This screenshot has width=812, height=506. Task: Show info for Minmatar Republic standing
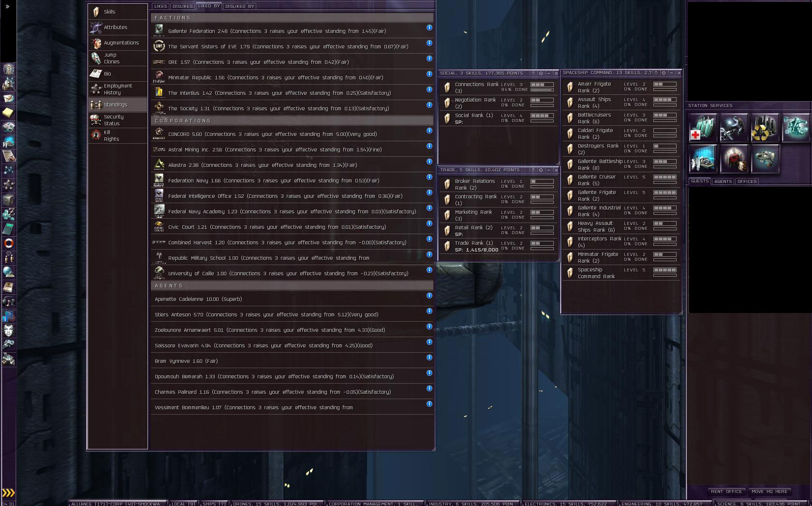[429, 74]
